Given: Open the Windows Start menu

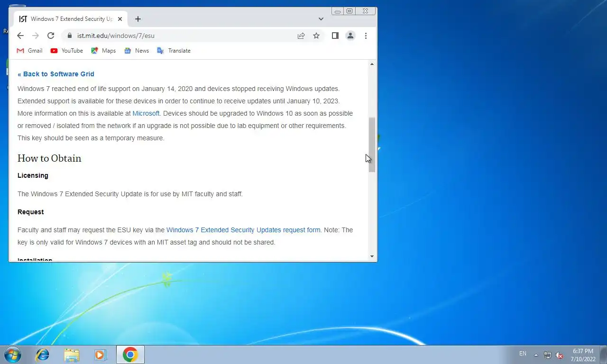Looking at the screenshot, I should pos(12,355).
